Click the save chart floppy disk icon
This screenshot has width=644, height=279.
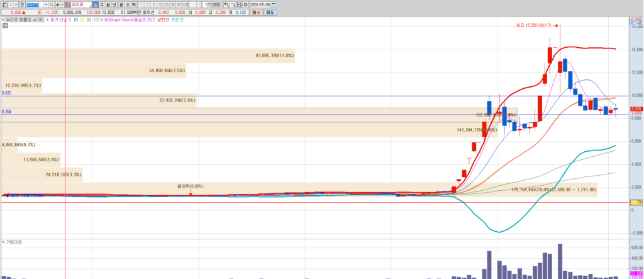click(x=239, y=4)
